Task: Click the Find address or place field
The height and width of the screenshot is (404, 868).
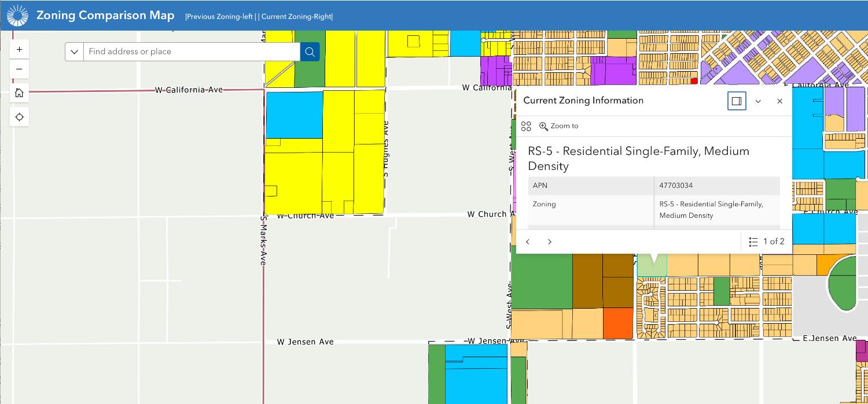Action: tap(192, 51)
